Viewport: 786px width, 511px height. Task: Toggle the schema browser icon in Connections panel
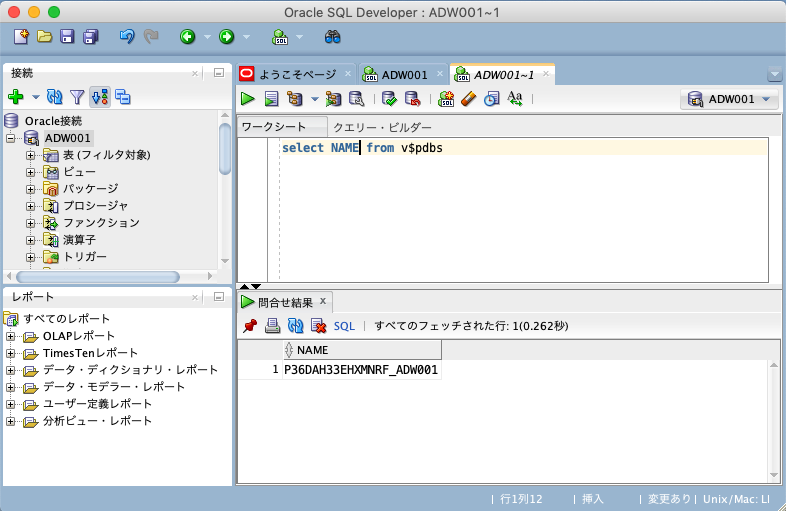tap(123, 97)
